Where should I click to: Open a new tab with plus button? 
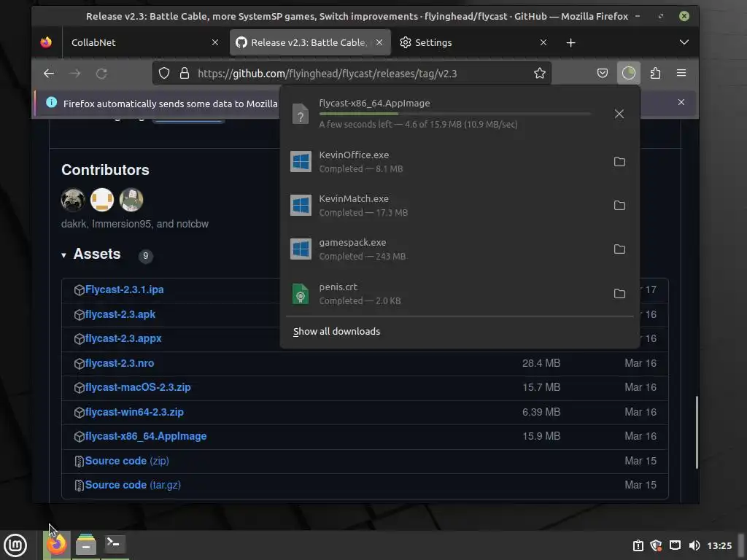tap(570, 43)
